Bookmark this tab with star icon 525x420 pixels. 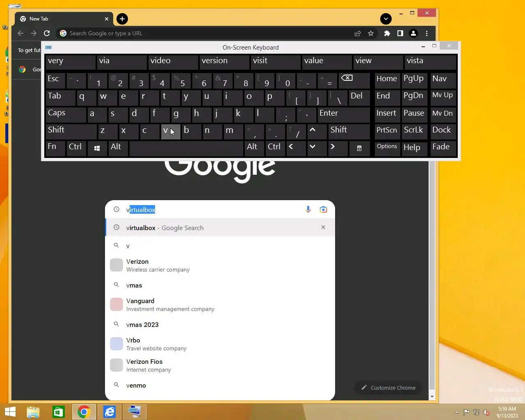pyautogui.click(x=371, y=33)
